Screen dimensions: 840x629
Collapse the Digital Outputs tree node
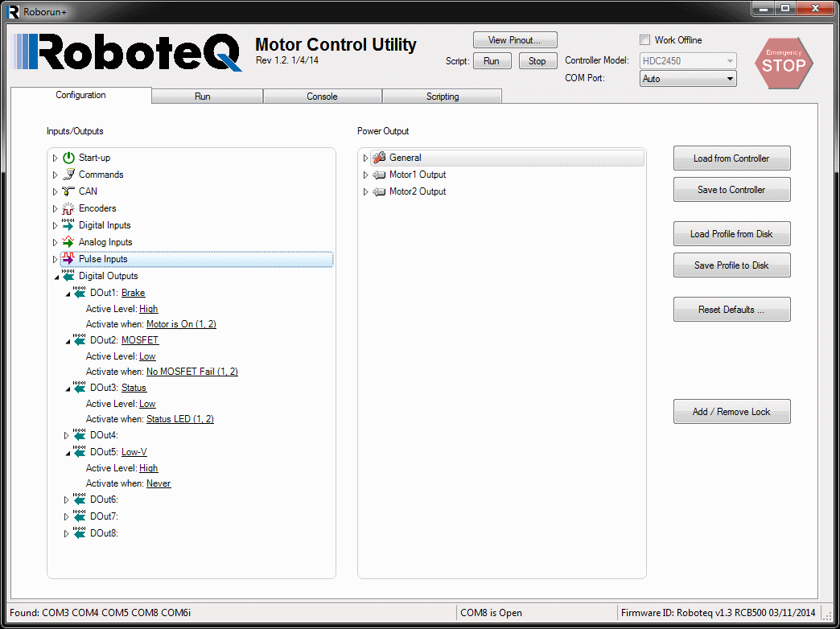[x=56, y=277]
